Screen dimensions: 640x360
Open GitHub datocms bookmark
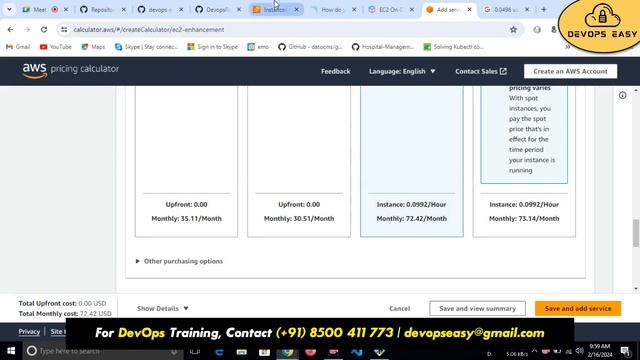(310, 47)
